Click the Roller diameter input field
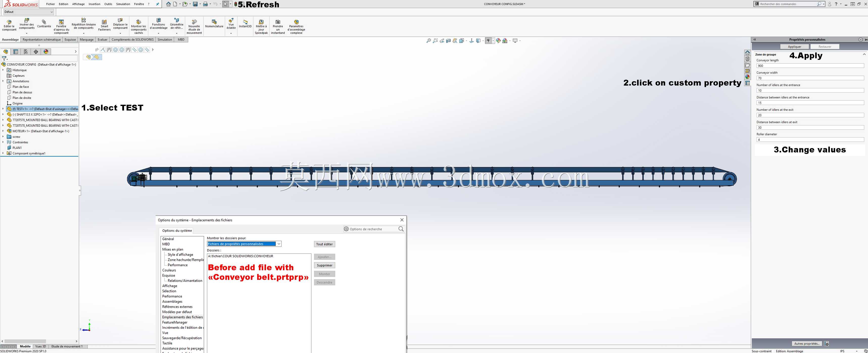Image resolution: width=868 pixels, height=353 pixels. pos(810,139)
